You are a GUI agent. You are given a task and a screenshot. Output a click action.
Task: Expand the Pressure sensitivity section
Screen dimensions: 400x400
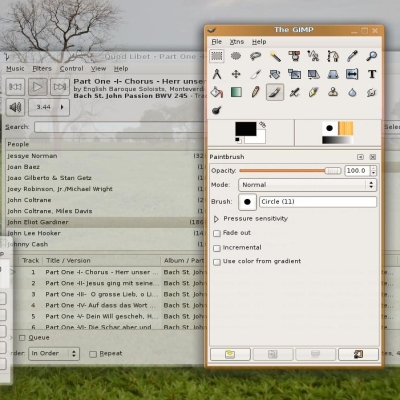coord(216,219)
